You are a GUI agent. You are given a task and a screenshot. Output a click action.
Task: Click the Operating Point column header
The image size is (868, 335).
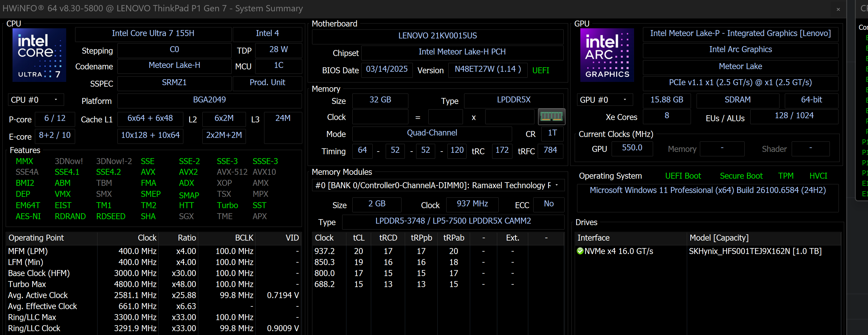point(36,238)
